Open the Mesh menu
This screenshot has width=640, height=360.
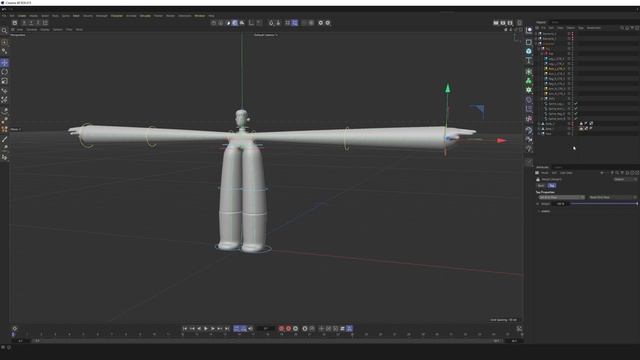pos(76,16)
